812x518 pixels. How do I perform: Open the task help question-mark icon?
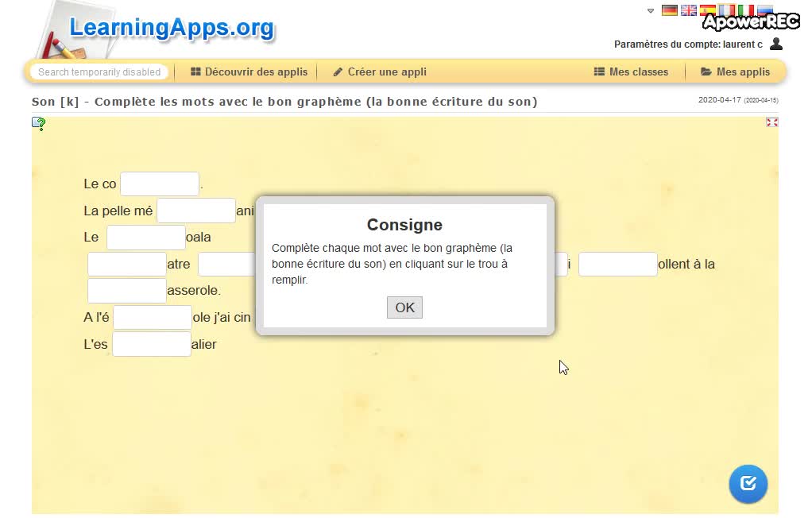(x=38, y=123)
